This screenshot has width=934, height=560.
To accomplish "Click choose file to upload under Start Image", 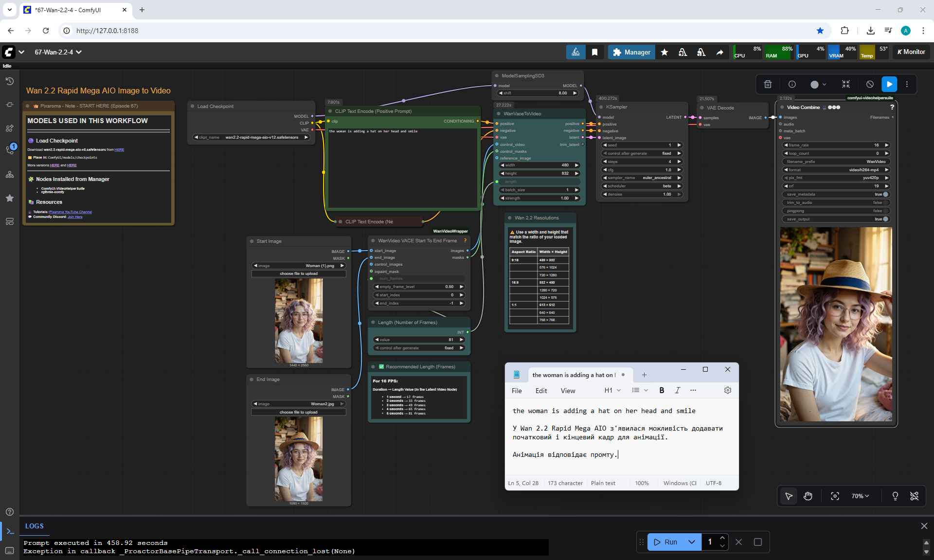I will click(x=299, y=273).
